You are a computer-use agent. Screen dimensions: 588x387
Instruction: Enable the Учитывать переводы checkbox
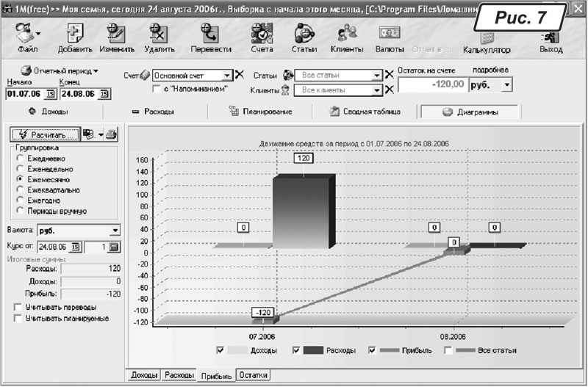(x=18, y=307)
